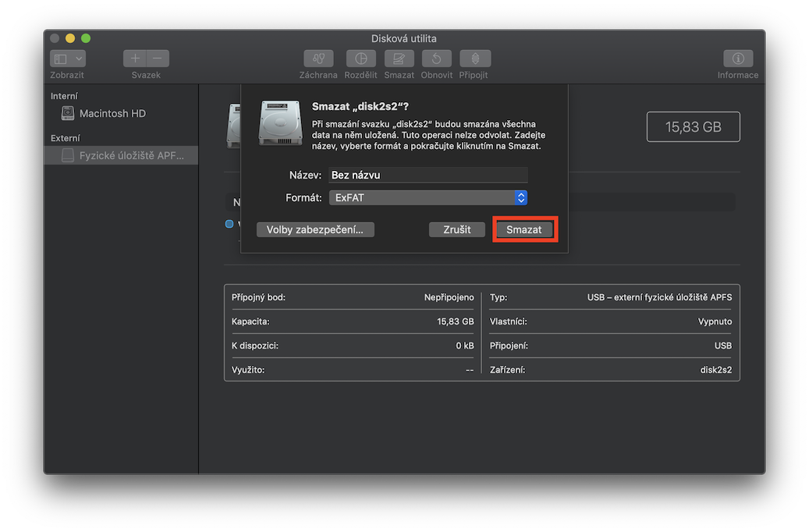Click the green zoom window button
Viewport: 809px width, 532px height.
[86, 38]
